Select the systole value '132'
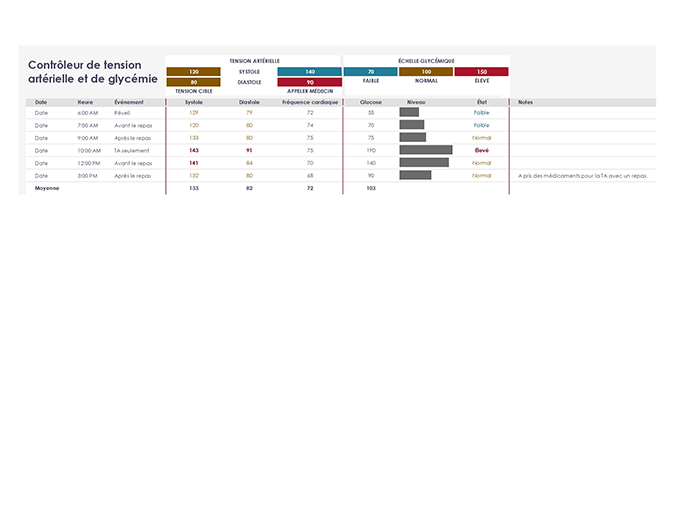This screenshot has height=520, width=675. [194, 176]
